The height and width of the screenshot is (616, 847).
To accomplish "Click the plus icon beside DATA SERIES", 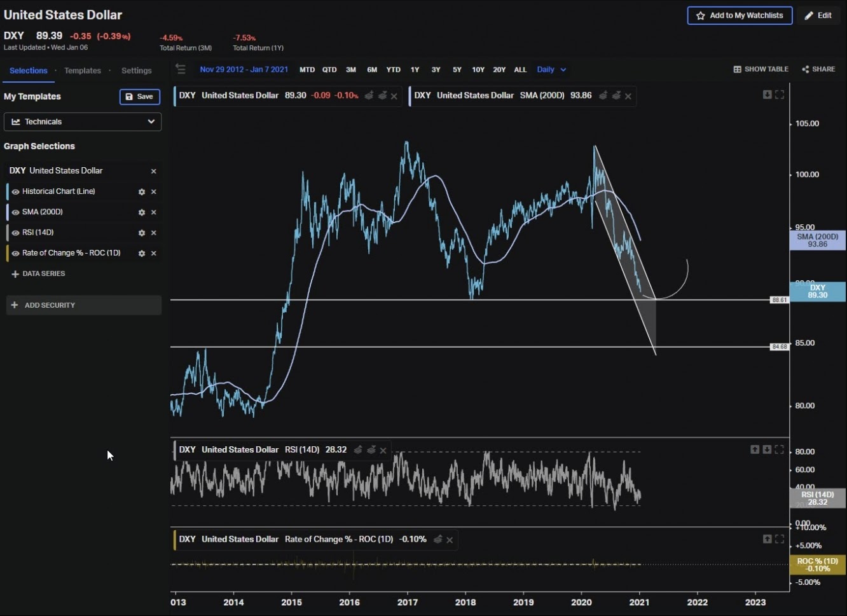I will click(15, 274).
